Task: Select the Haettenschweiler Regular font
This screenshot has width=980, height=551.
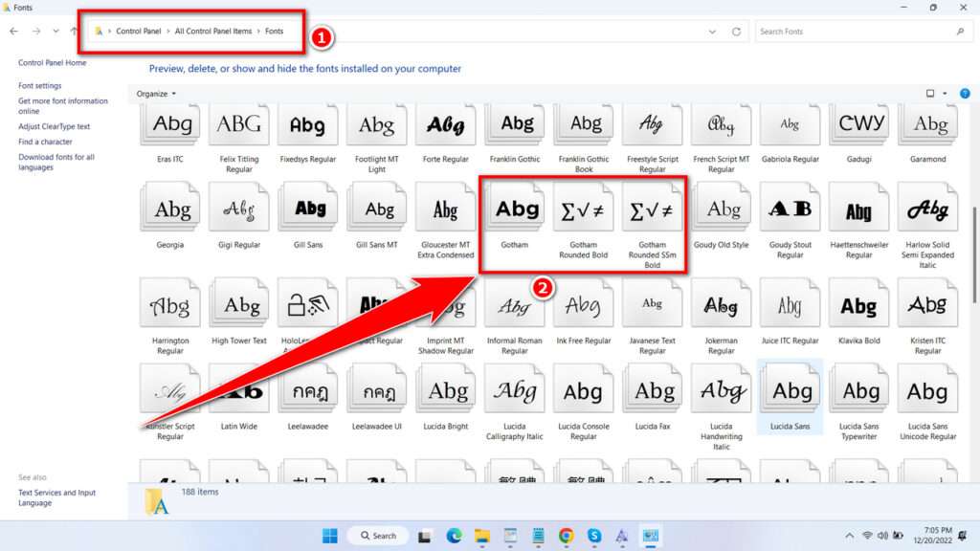Action: (x=859, y=220)
